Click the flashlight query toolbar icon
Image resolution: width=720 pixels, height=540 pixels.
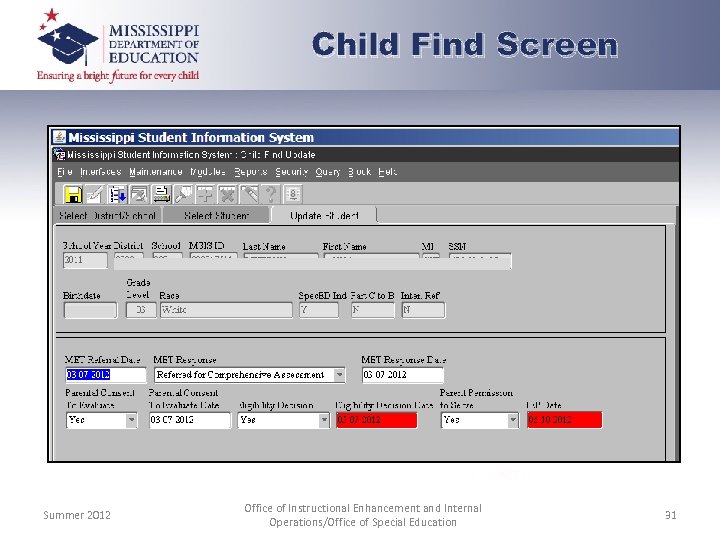183,194
